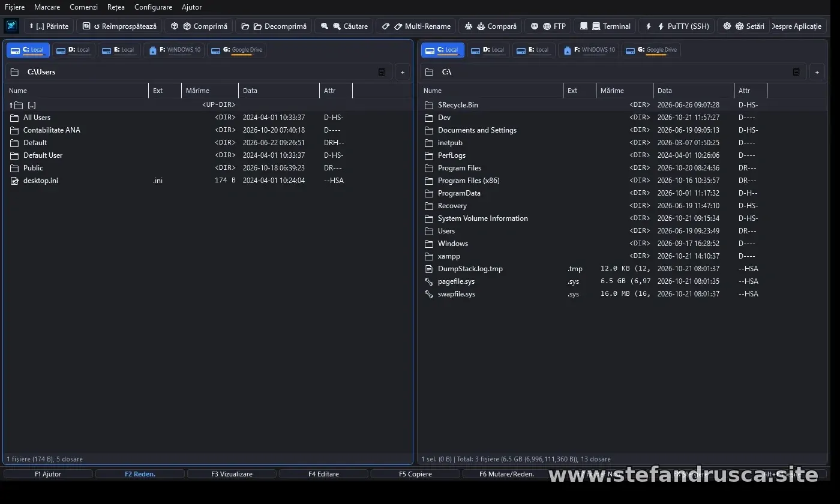840x504 pixels.
Task: Click the F5 Copiere button
Action: [x=415, y=474]
